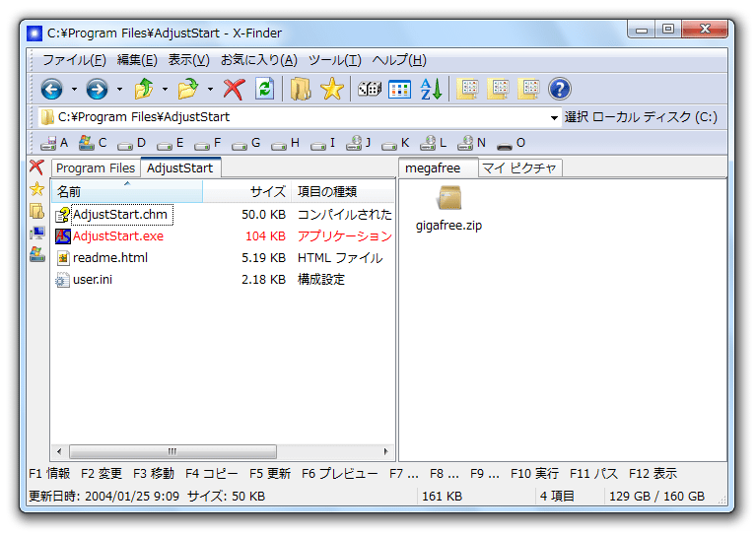Screen dimensions: 756x535
Task: Sort by サイズ column header
Action: [x=246, y=191]
